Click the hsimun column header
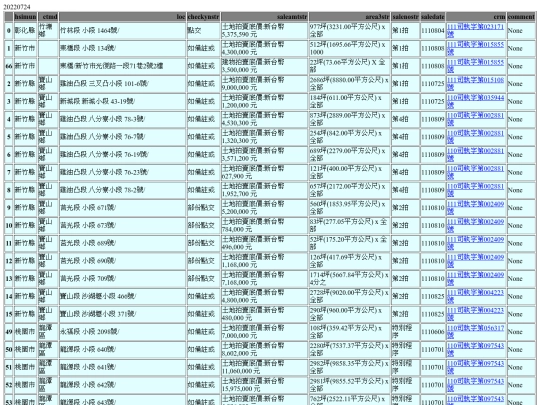 25,17
